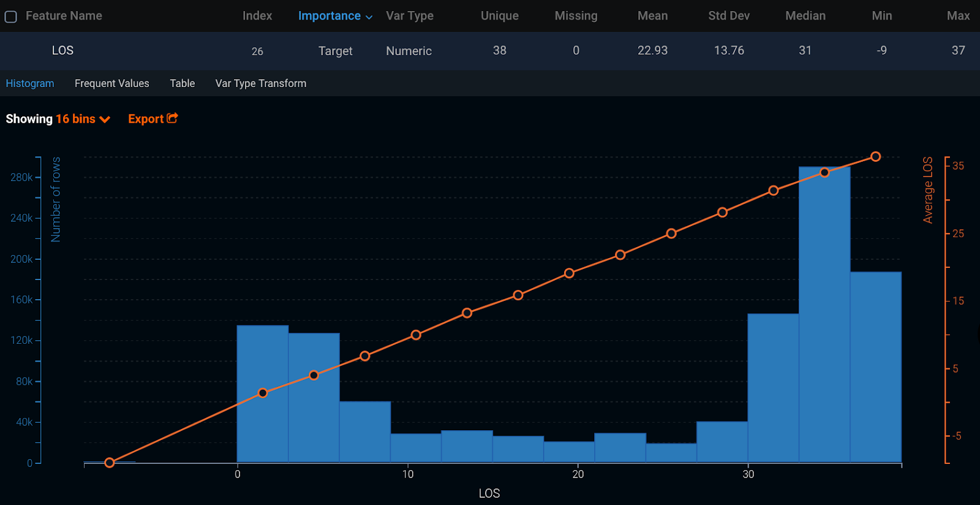The image size is (980, 505).
Task: Click the bins dropdown chevron
Action: point(105,120)
